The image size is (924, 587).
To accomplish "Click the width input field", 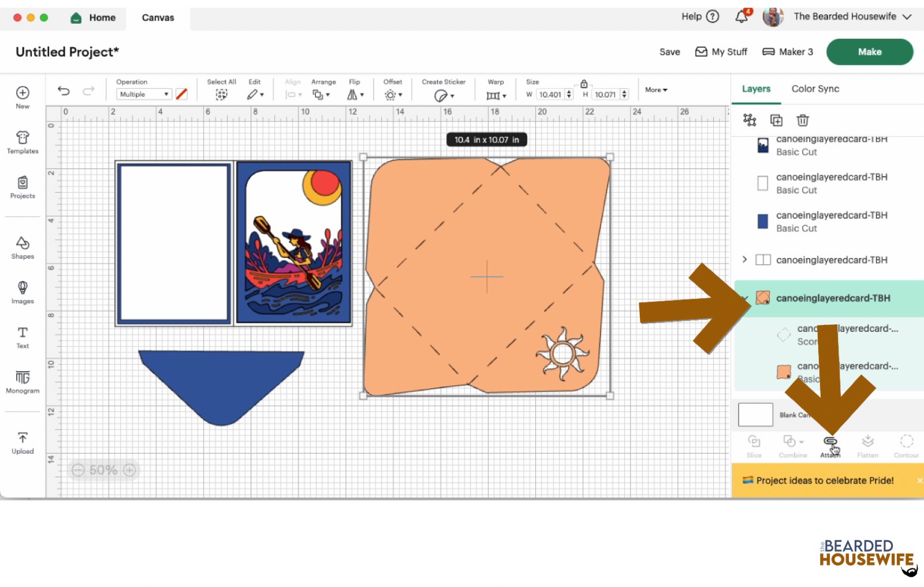I will coord(550,95).
